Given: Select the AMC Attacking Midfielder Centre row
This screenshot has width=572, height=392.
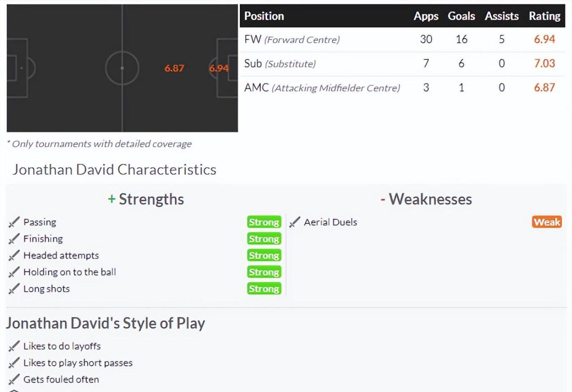Looking at the screenshot, I should [x=403, y=88].
